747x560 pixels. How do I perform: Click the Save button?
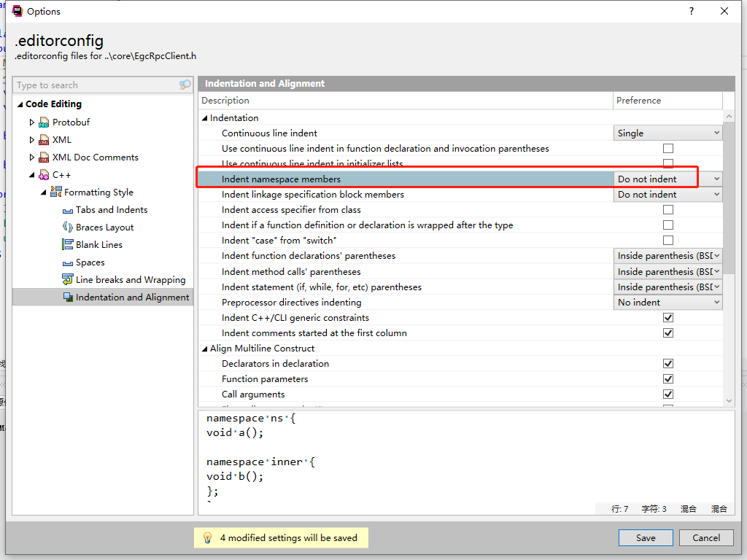click(646, 537)
